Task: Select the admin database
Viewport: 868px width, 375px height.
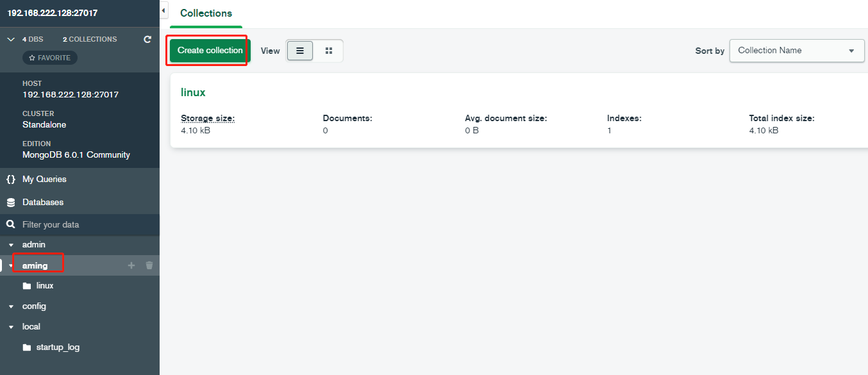Action: [x=34, y=245]
